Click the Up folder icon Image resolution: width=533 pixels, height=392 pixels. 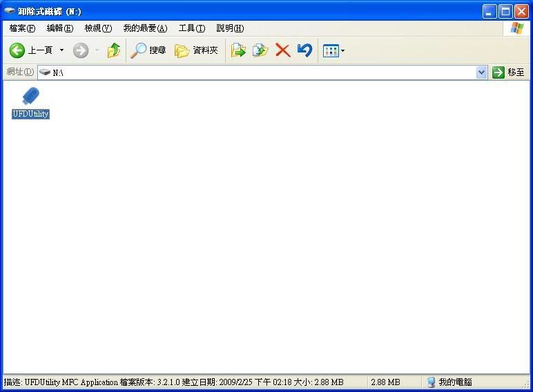113,50
